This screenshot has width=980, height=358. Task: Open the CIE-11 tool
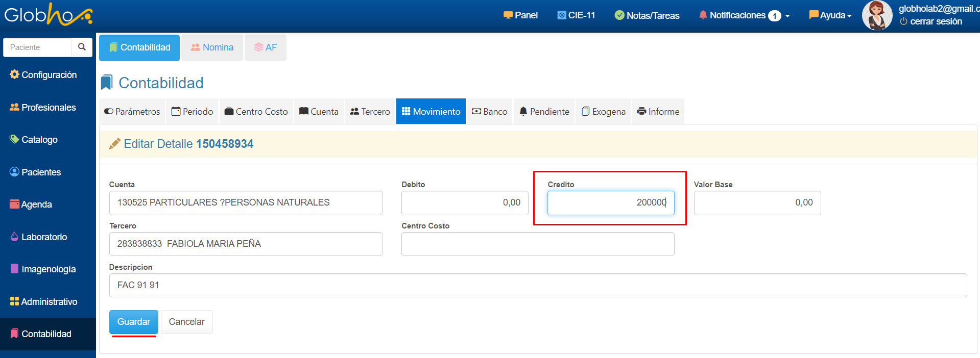pos(576,15)
